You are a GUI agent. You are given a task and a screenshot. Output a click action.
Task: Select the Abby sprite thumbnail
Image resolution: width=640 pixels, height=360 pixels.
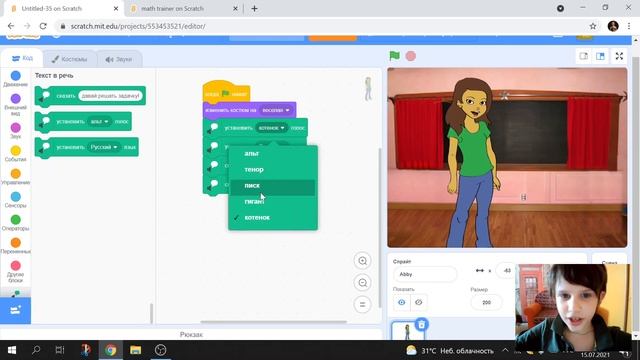coord(407,331)
